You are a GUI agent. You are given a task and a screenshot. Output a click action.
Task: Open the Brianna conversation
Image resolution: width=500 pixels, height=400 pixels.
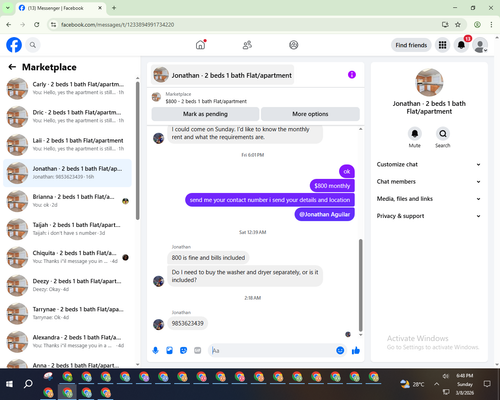[67, 201]
